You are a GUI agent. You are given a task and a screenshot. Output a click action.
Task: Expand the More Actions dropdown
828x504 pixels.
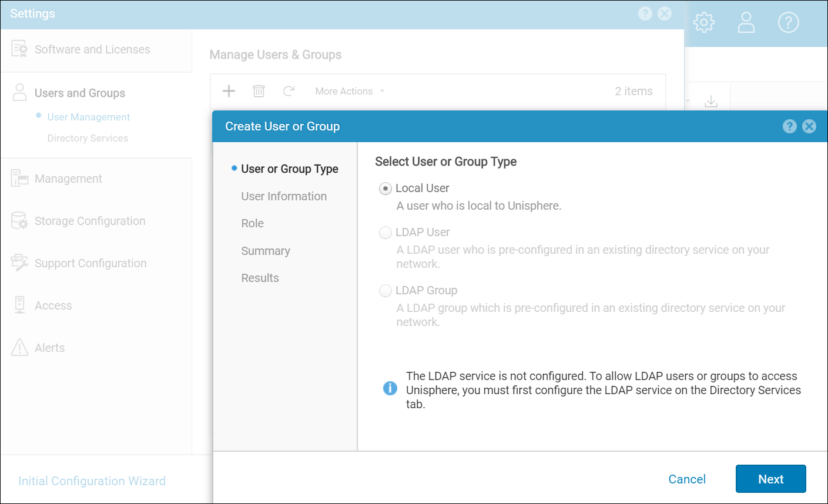[x=350, y=91]
